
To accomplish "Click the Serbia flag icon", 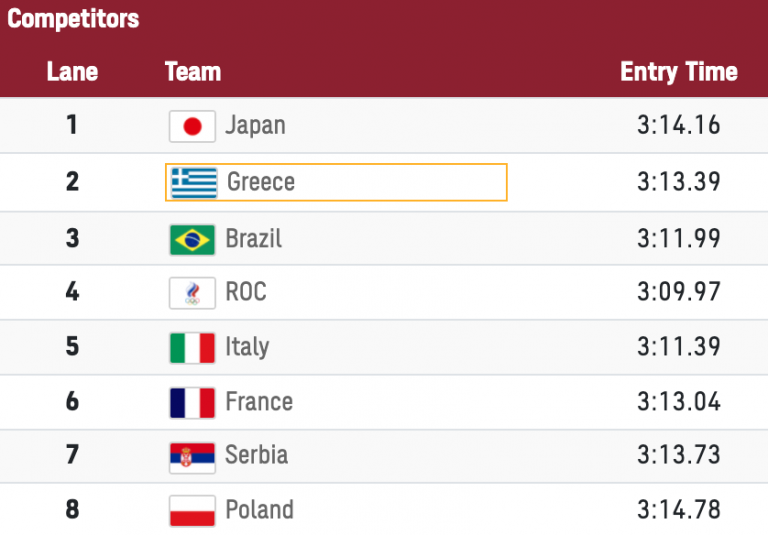I will click(x=193, y=456).
